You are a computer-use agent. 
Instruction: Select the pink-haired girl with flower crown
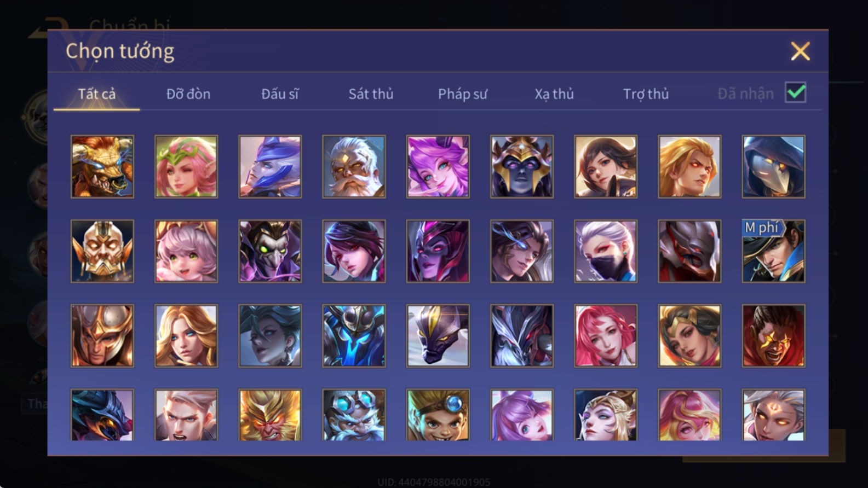click(186, 166)
